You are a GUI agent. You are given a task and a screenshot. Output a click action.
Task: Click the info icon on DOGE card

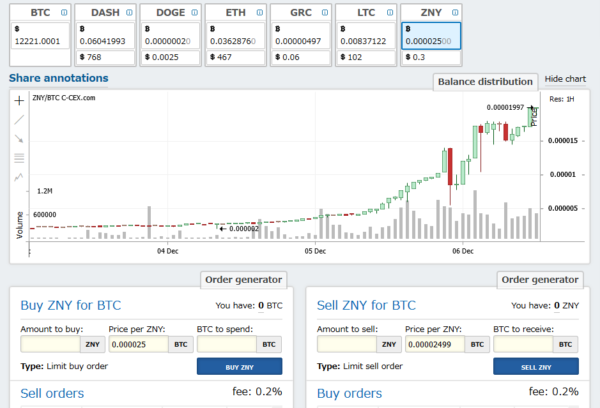click(194, 13)
